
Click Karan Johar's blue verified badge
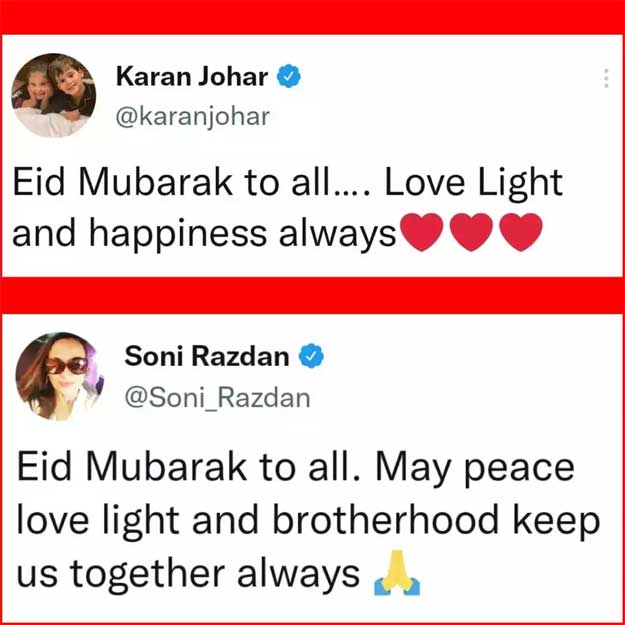pyautogui.click(x=289, y=77)
